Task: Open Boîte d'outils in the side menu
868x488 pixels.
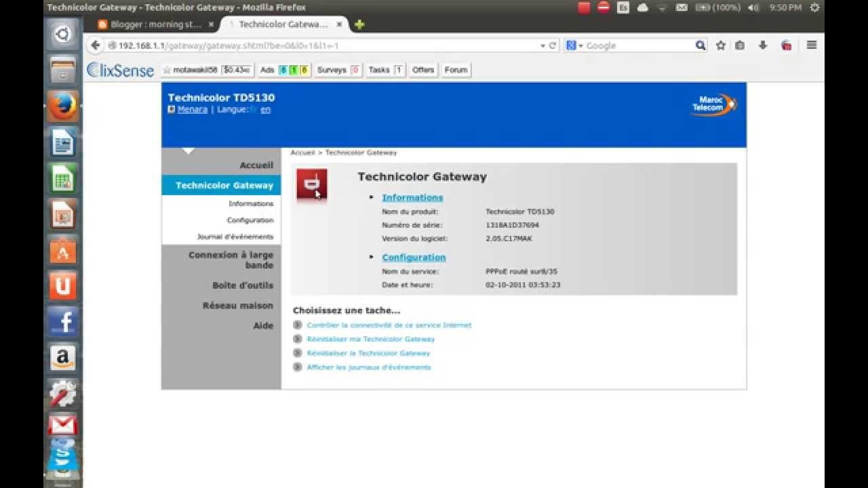Action: tap(243, 285)
